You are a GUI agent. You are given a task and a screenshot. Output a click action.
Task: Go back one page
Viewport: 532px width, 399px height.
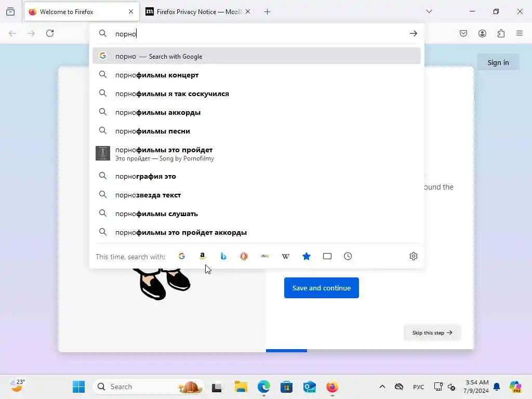pos(12,33)
